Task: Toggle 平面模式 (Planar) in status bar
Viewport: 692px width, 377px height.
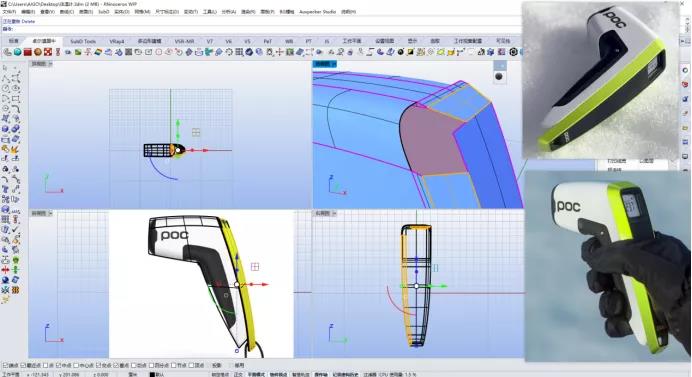Action: click(256, 374)
